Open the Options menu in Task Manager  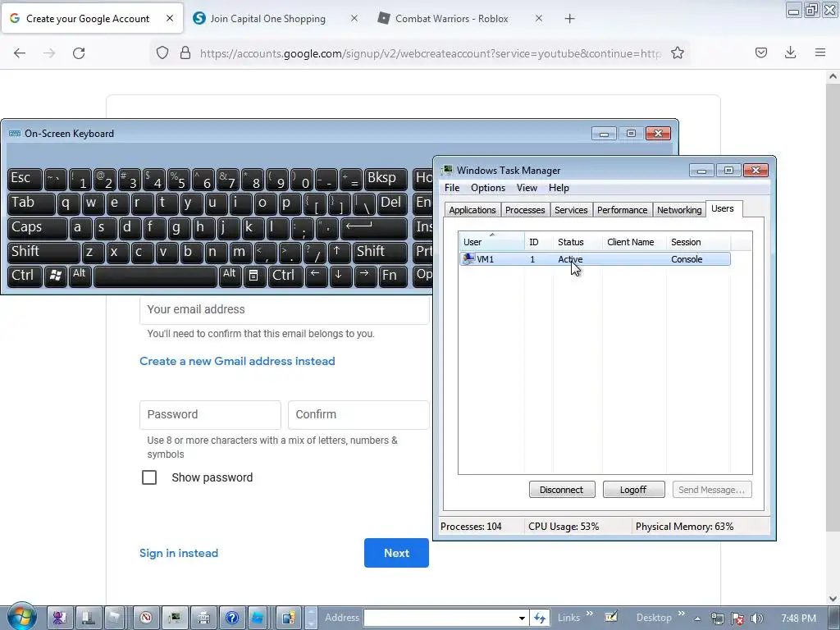(x=488, y=188)
